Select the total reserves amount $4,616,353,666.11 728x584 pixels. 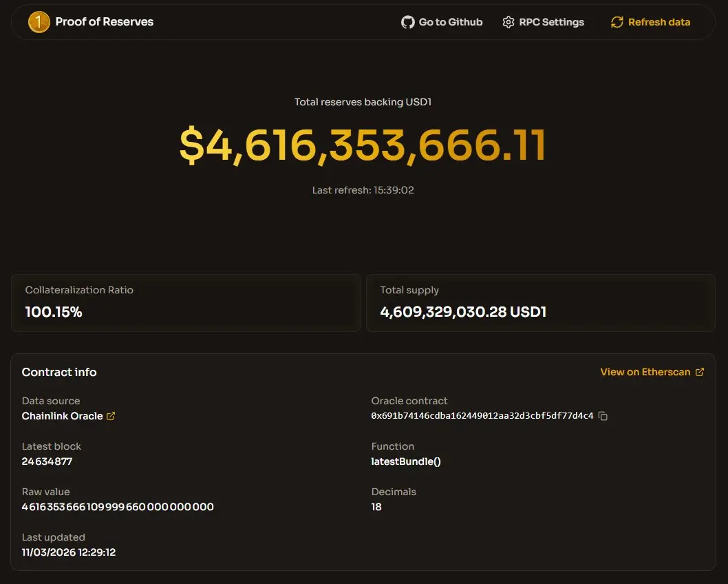point(363,145)
